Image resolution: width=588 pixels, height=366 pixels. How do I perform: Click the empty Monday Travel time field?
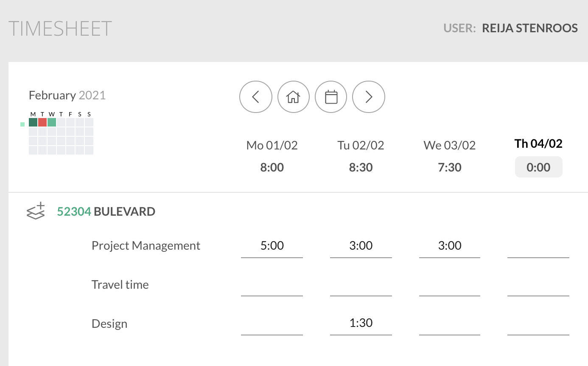(x=272, y=285)
